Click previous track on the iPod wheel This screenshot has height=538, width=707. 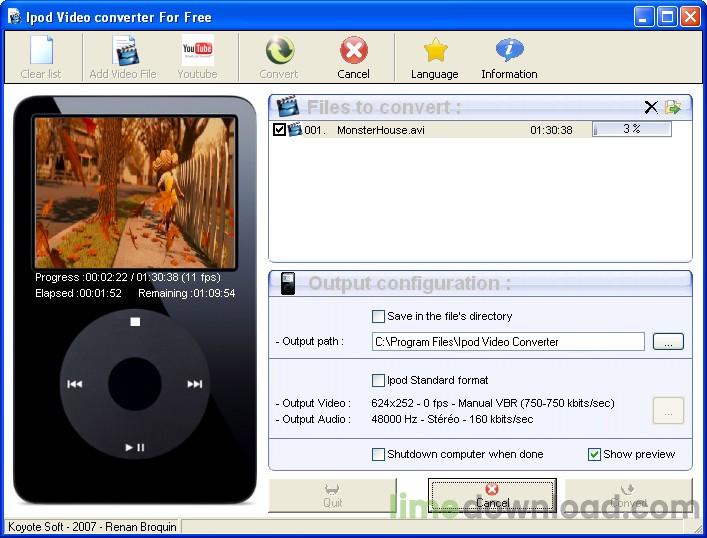(74, 384)
